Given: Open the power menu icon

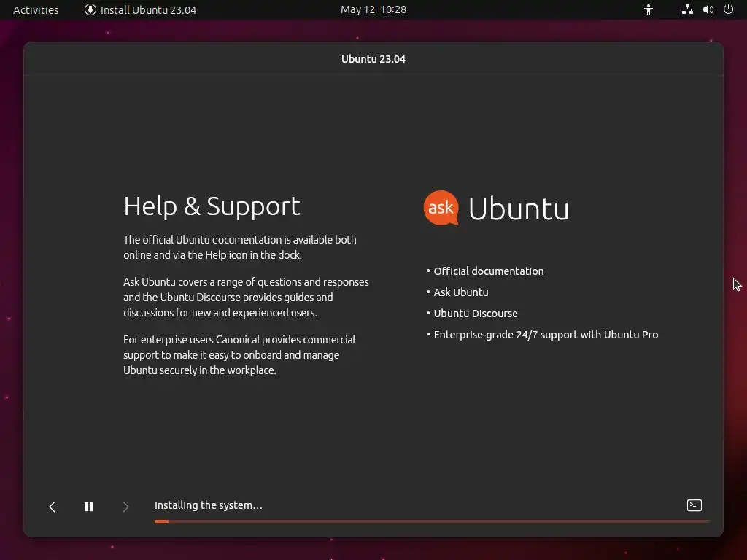Looking at the screenshot, I should coord(729,9).
